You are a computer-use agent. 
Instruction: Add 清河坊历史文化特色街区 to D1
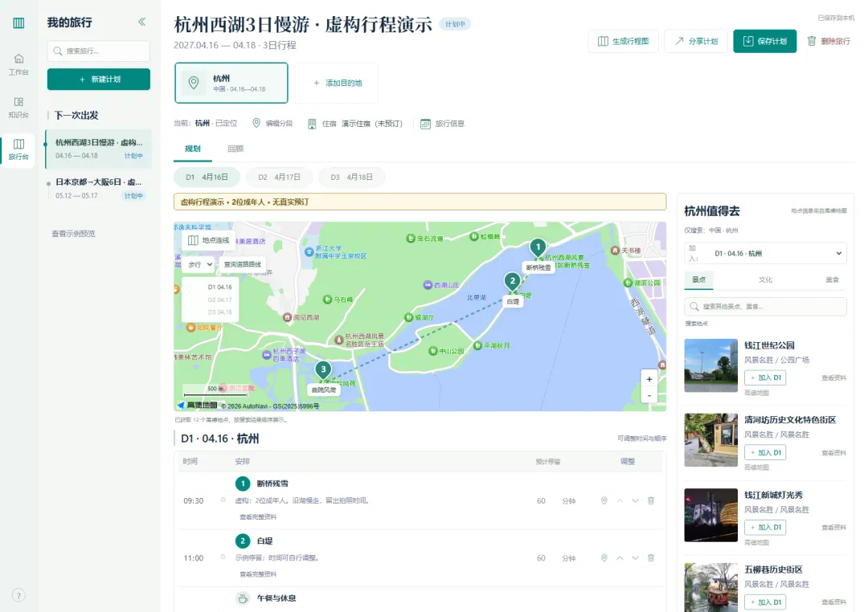(x=765, y=453)
